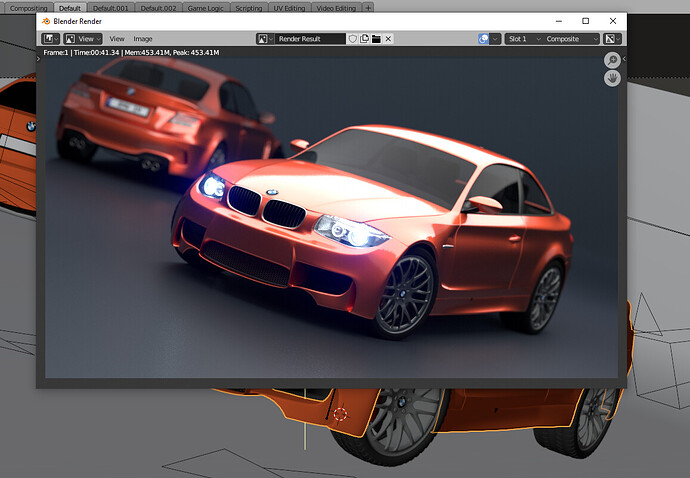Click the Render Result name field
Image resolution: width=690 pixels, height=478 pixels.
pos(310,39)
